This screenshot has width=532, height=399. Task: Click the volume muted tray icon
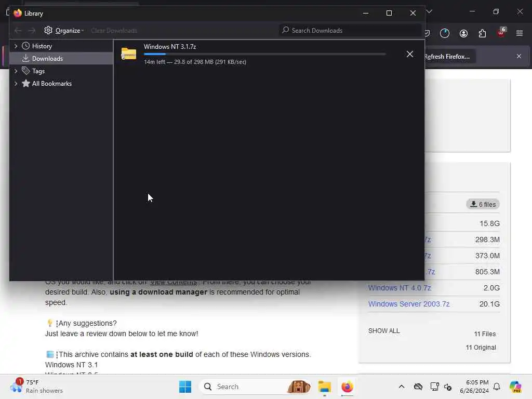[448, 387]
